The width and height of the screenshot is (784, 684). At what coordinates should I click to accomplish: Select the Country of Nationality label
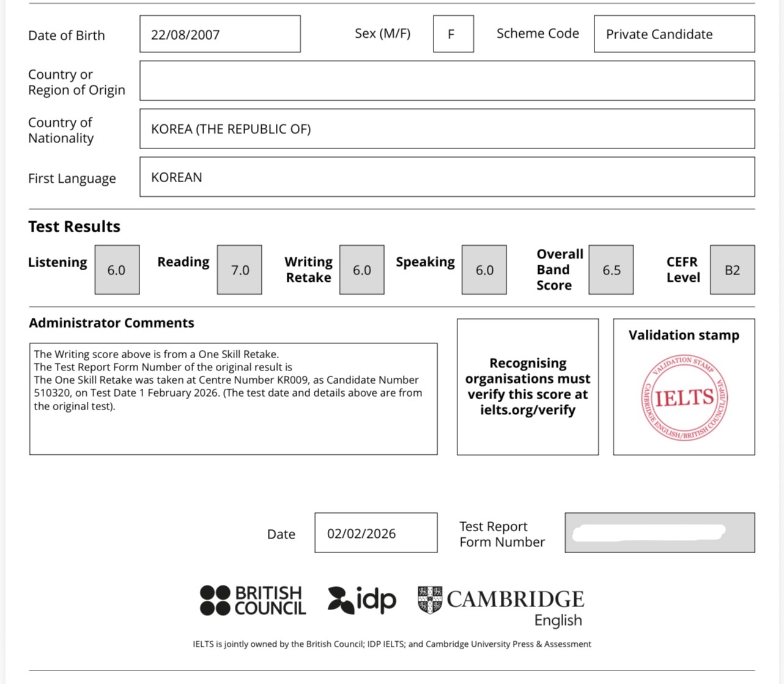61,130
